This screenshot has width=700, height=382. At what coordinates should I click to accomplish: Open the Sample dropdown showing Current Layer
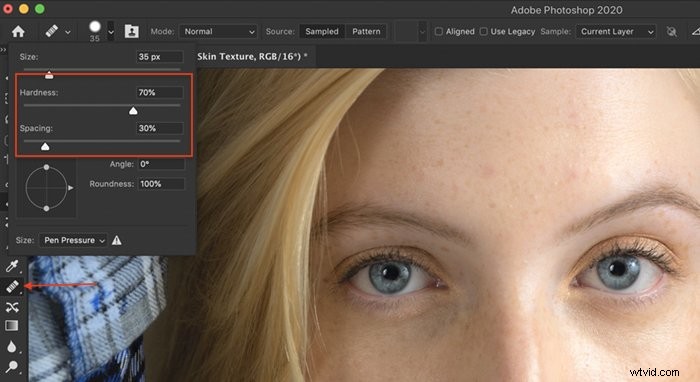point(616,32)
